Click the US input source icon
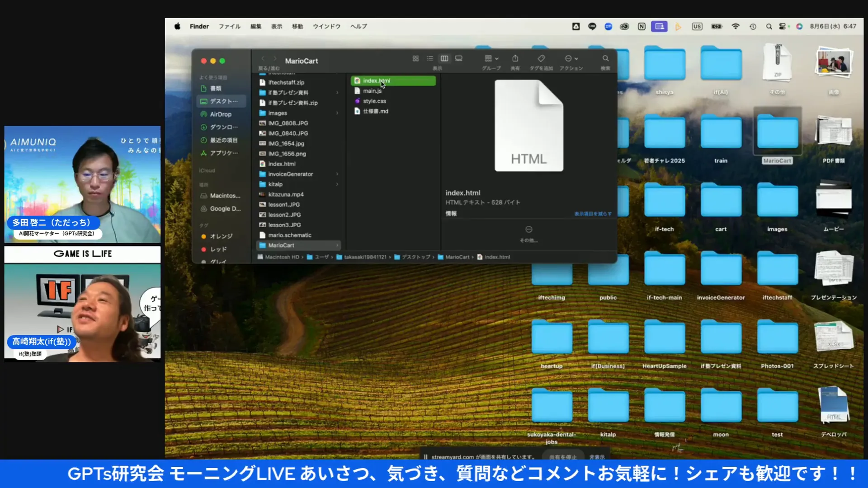 (697, 27)
